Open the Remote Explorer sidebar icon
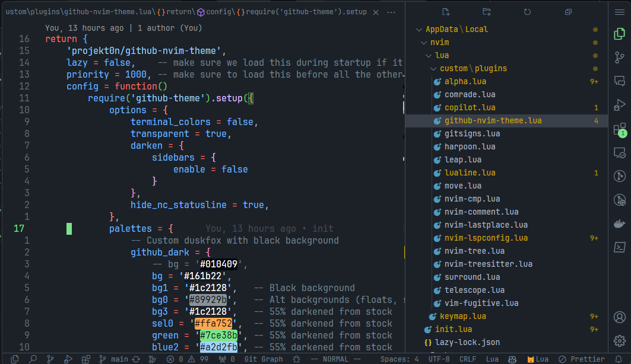The height and width of the screenshot is (364, 631). [620, 152]
